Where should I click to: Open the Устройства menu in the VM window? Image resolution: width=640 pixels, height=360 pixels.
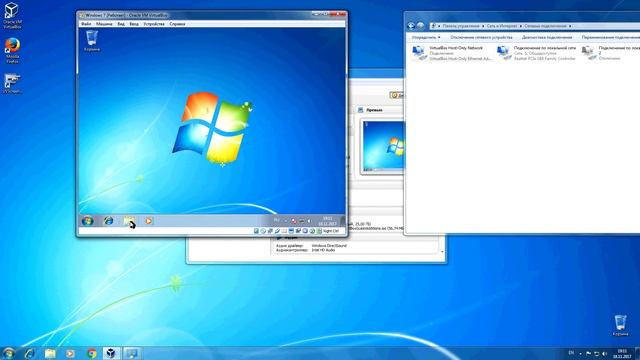[154, 24]
